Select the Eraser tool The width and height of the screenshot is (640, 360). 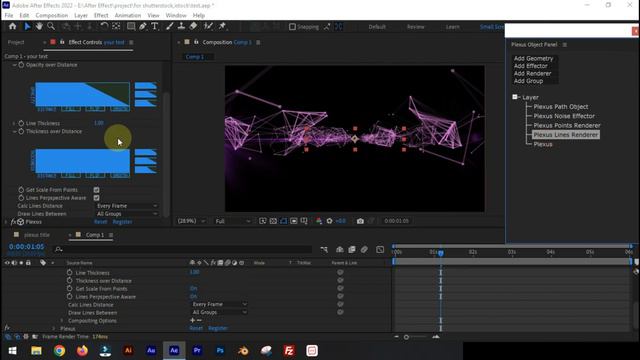pos(193,27)
